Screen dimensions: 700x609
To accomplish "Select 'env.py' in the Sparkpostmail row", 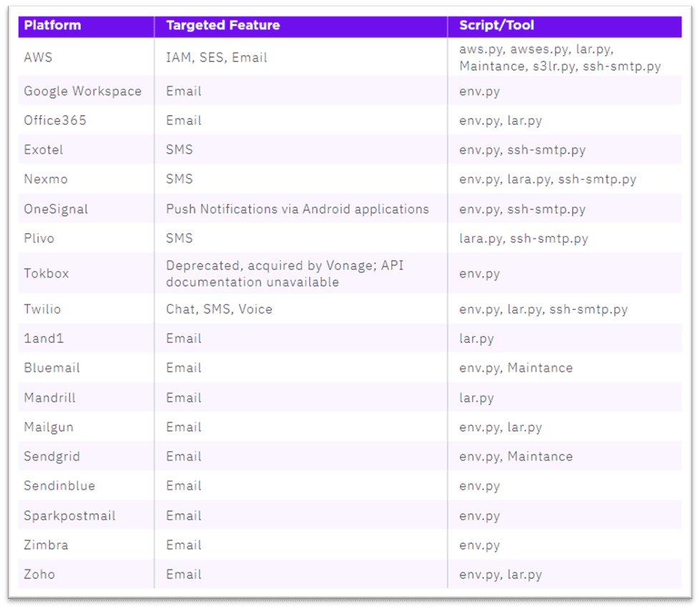I will pos(480,516).
